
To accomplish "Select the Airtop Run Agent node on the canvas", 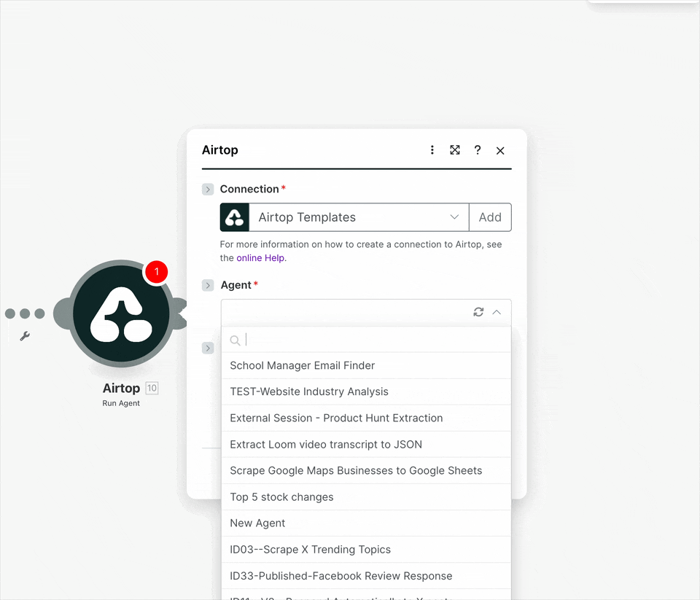I will 120,313.
